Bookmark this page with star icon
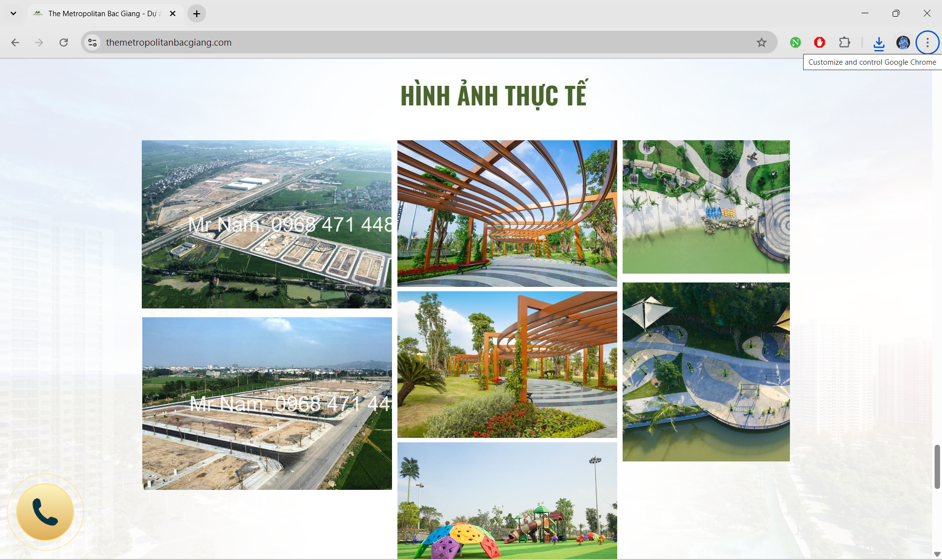 [x=761, y=43]
